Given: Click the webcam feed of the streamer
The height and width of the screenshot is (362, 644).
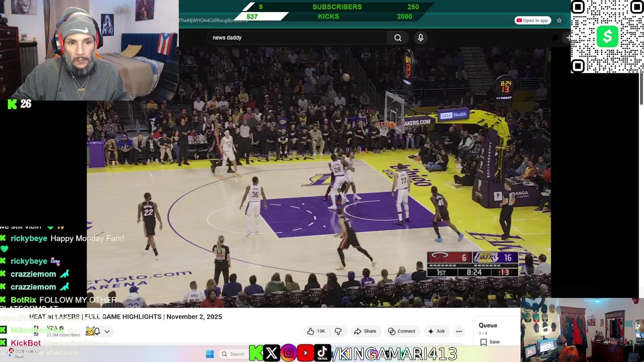Looking at the screenshot, I should tap(89, 50).
